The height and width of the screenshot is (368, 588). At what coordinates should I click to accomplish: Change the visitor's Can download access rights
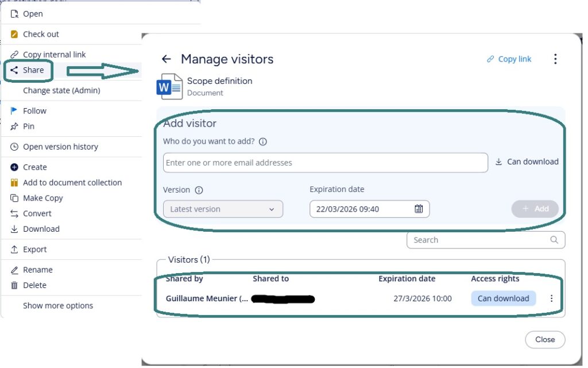pyautogui.click(x=503, y=298)
